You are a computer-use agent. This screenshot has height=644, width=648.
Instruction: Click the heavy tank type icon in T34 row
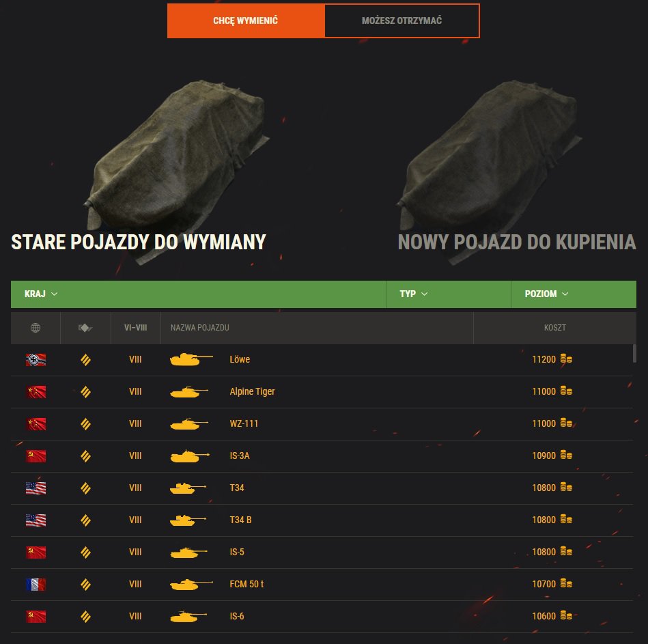(x=85, y=488)
